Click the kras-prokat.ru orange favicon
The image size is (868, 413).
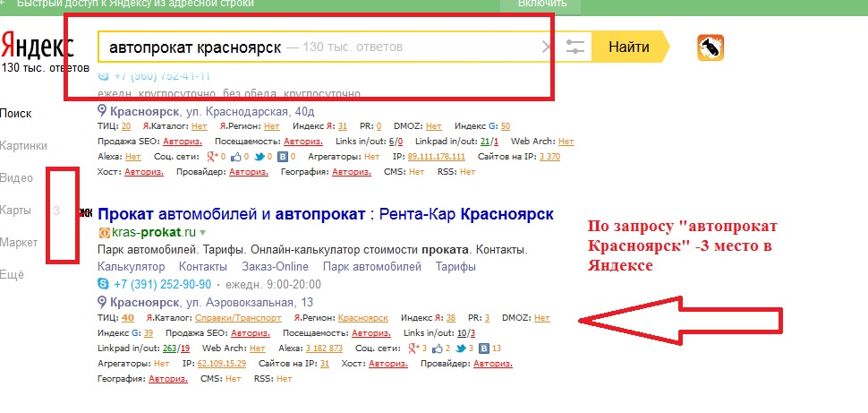coord(103,232)
